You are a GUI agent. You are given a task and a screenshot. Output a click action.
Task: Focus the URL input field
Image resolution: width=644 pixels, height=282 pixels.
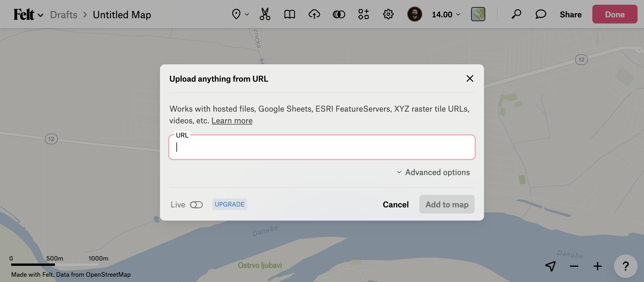[322, 147]
